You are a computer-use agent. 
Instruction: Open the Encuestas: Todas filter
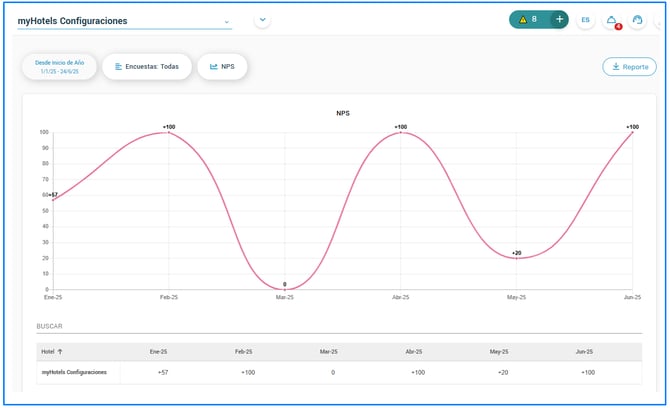pos(147,67)
